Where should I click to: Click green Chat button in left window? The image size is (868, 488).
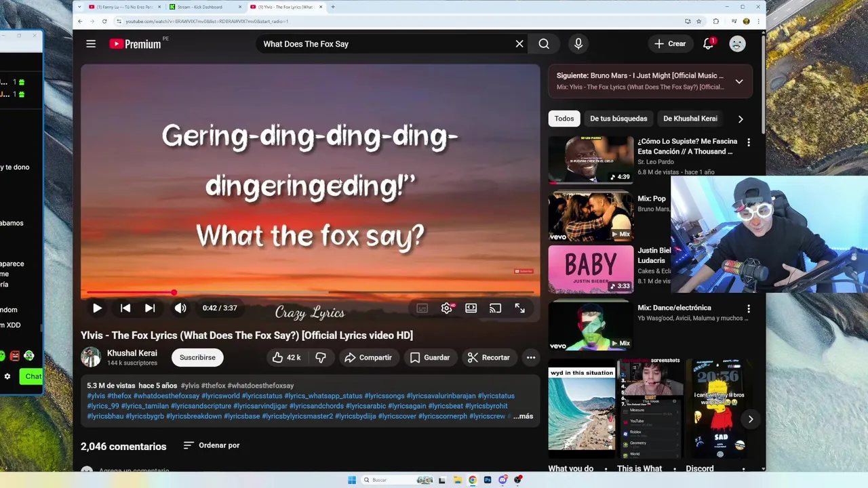[x=32, y=376]
